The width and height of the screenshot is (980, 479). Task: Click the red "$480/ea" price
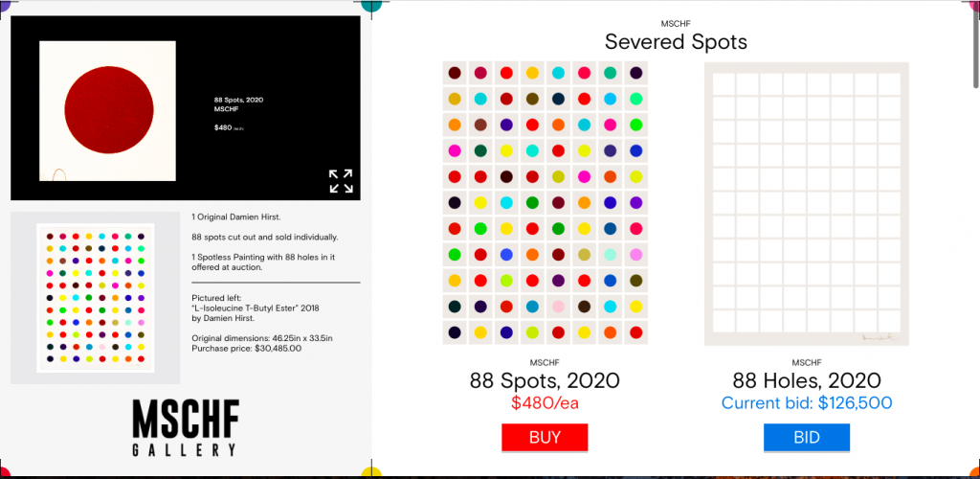(x=545, y=402)
